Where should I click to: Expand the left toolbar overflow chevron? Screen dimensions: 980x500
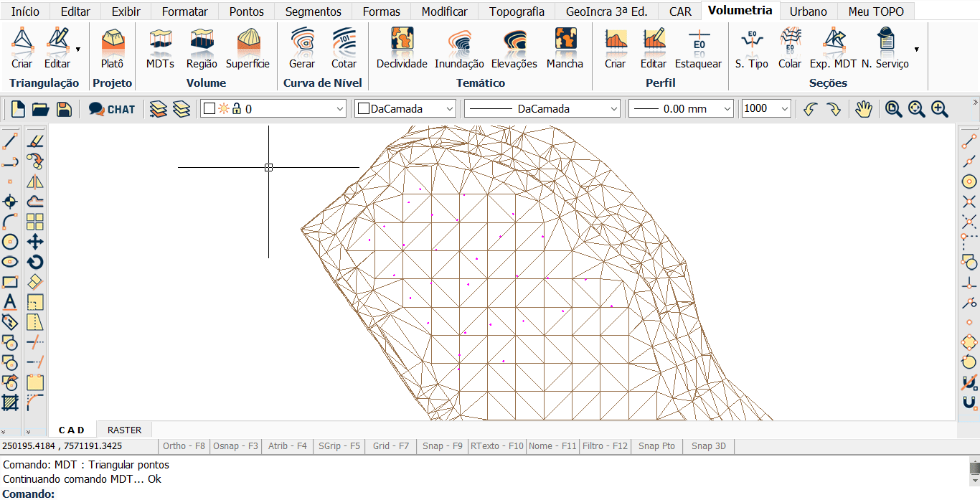pyautogui.click(x=5, y=432)
